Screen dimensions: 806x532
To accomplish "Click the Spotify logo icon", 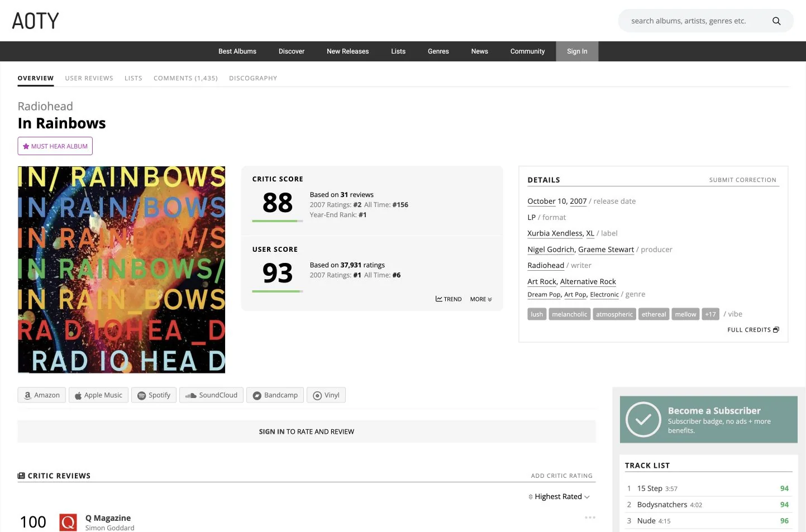I will click(x=142, y=395).
